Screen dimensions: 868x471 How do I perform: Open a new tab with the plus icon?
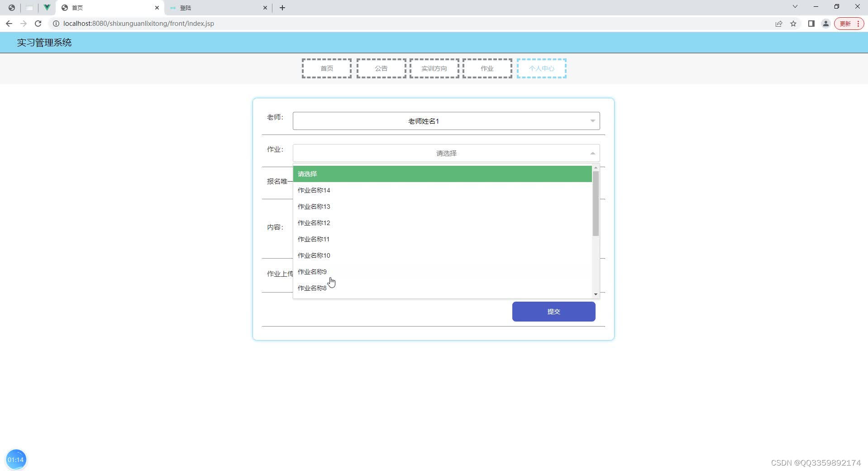[x=282, y=8]
